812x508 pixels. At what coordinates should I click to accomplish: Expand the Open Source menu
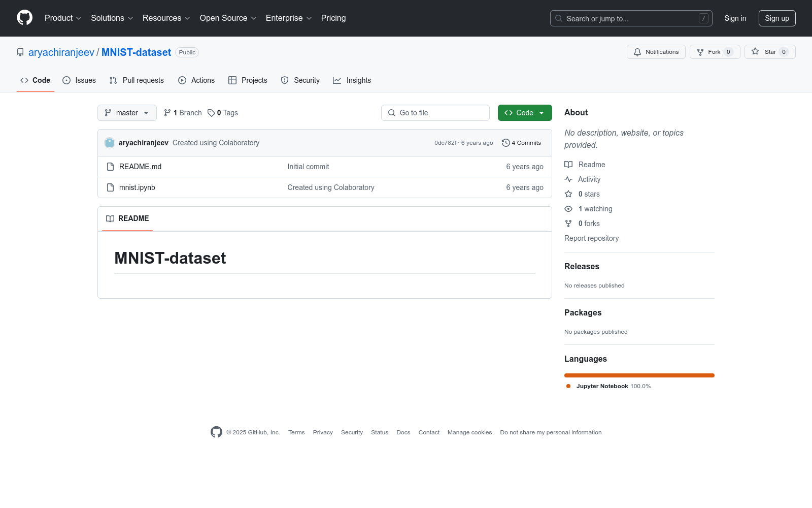pyautogui.click(x=228, y=18)
